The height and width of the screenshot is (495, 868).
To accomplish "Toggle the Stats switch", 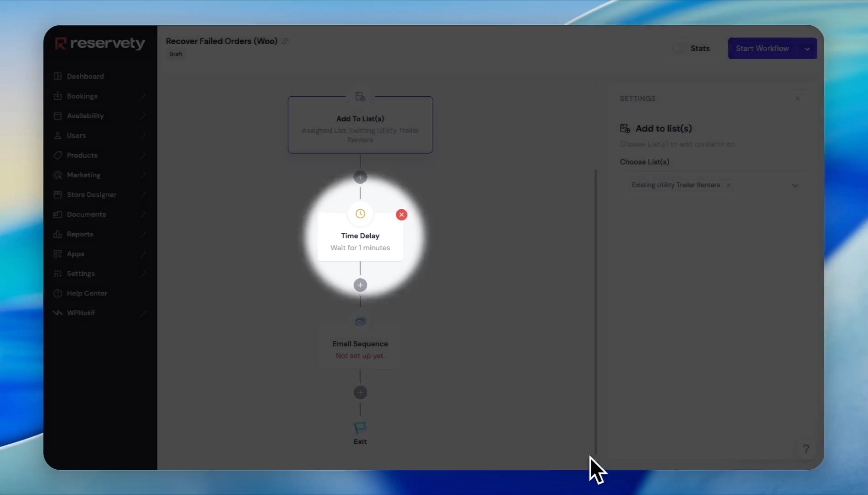I will [679, 48].
